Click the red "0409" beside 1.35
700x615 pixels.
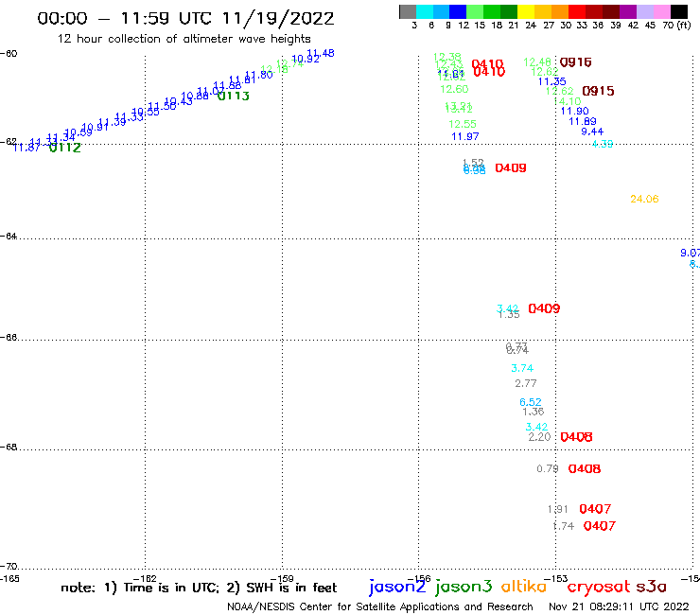(544, 308)
